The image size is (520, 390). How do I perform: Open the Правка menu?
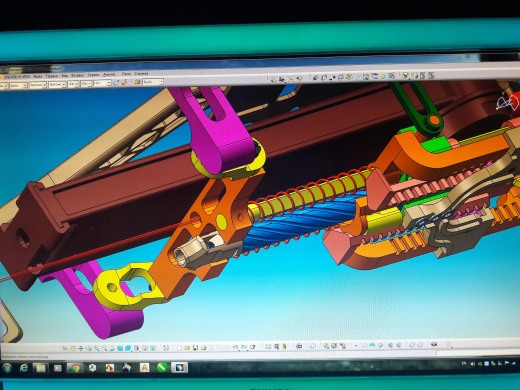52,76
